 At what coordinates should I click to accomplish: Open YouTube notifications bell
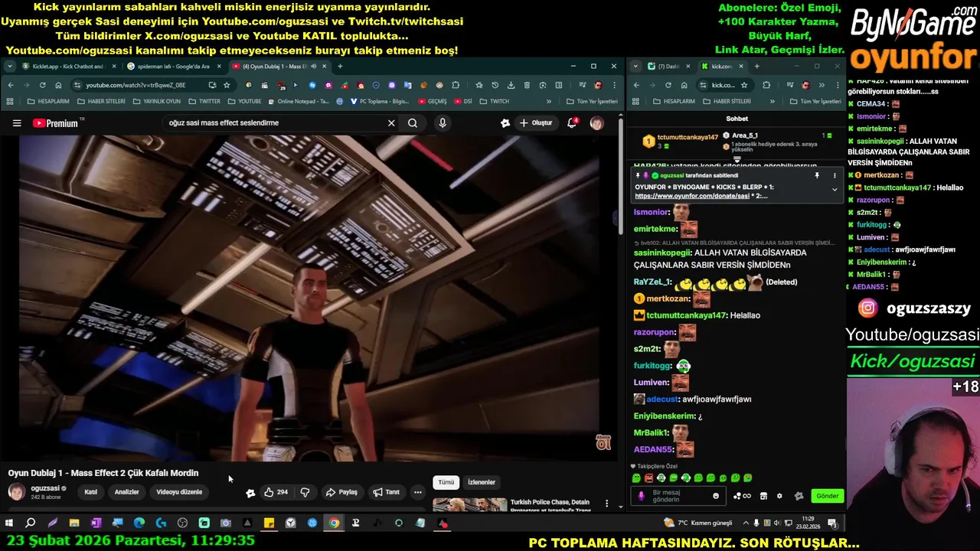click(572, 123)
